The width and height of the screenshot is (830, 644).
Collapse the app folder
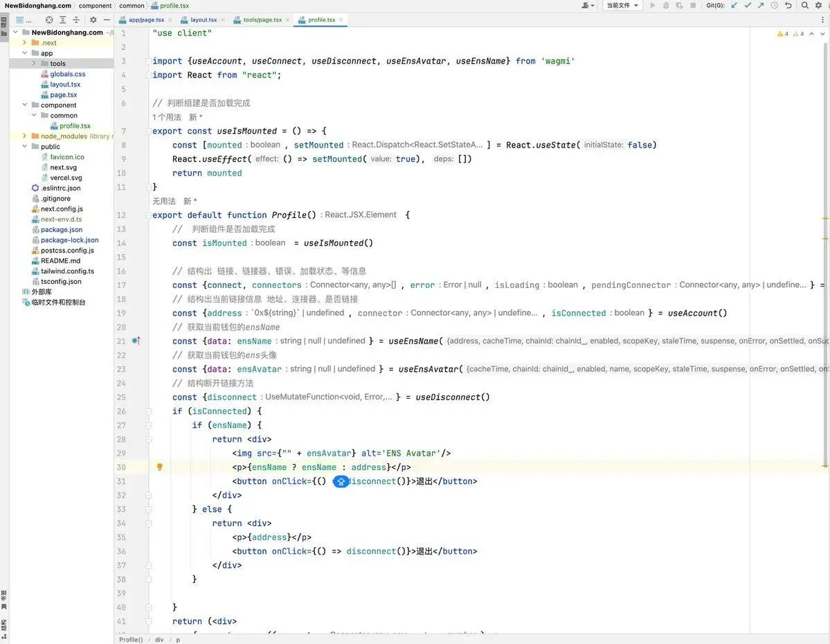click(x=24, y=53)
